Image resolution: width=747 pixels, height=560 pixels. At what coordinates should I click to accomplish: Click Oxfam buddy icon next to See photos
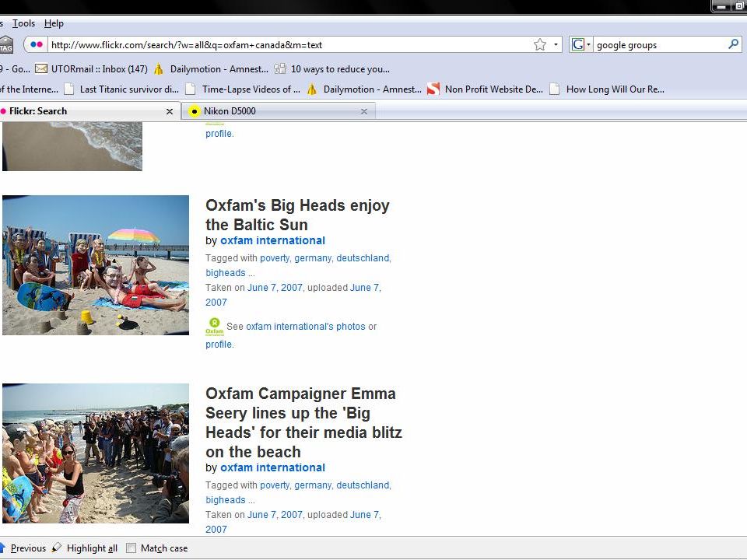click(215, 327)
